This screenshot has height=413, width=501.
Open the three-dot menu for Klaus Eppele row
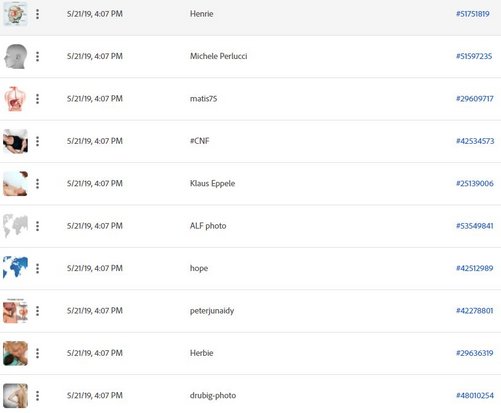point(37,184)
